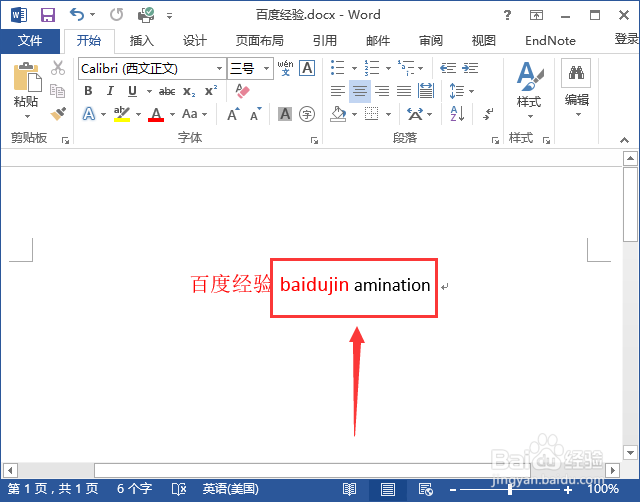The image size is (640, 502).
Task: Click the Paste clipboard icon
Action: (27, 78)
